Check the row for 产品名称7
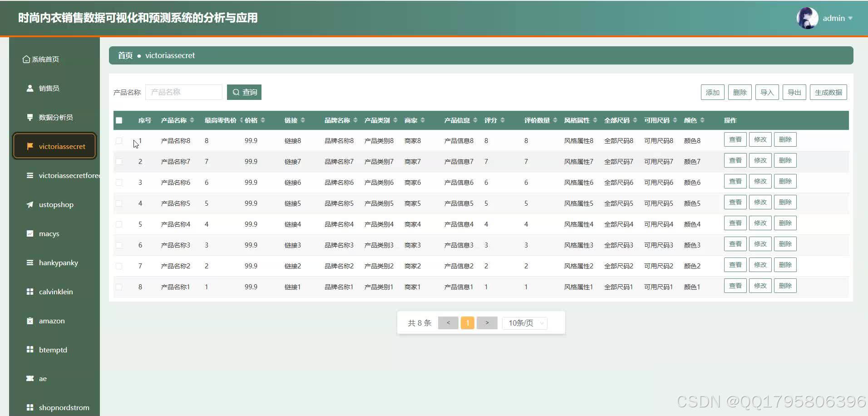The height and width of the screenshot is (416, 868). tap(119, 162)
